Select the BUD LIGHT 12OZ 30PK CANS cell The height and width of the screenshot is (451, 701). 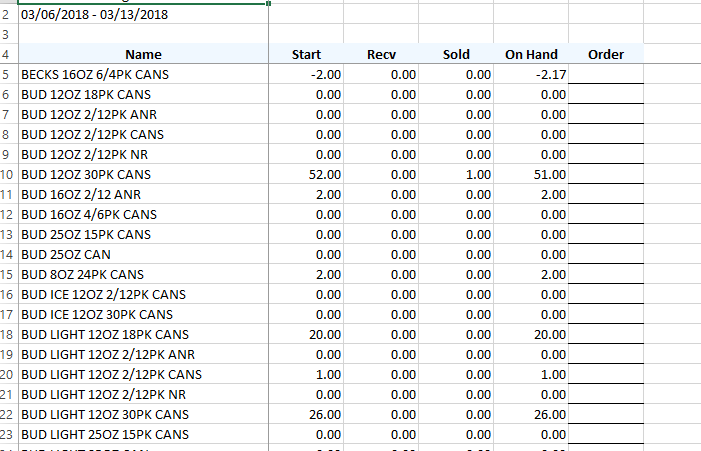(x=144, y=414)
